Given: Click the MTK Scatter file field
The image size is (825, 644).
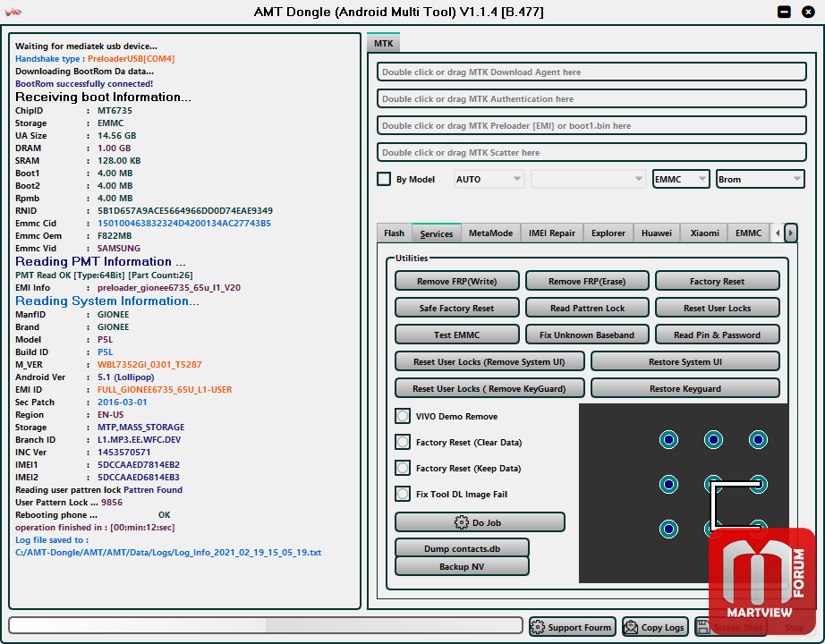Looking at the screenshot, I should click(591, 153).
